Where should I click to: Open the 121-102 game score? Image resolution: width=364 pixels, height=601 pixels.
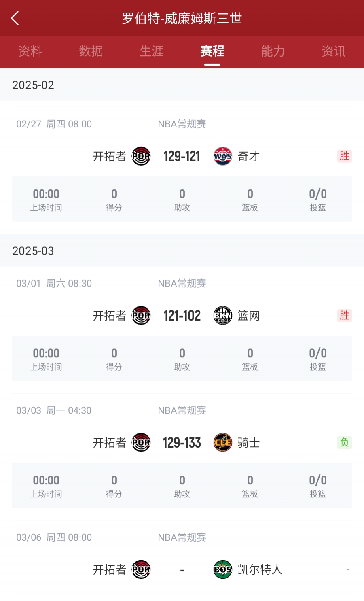point(182,316)
